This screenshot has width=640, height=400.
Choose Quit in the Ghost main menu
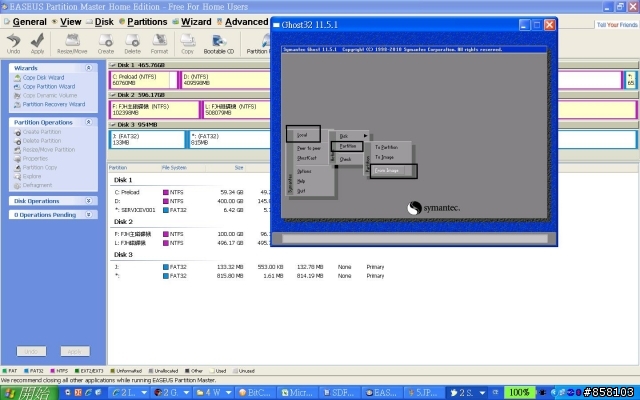pyautogui.click(x=301, y=191)
